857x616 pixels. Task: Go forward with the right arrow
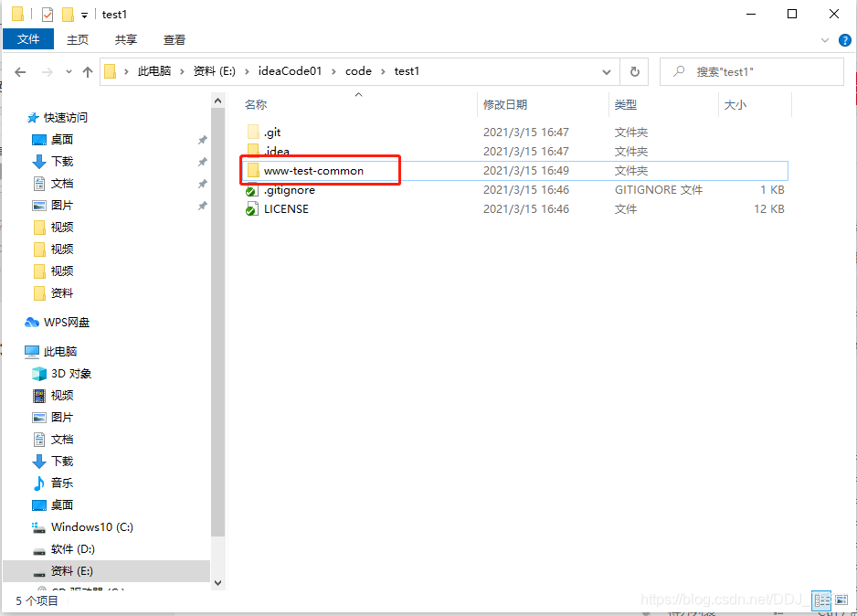pos(48,71)
